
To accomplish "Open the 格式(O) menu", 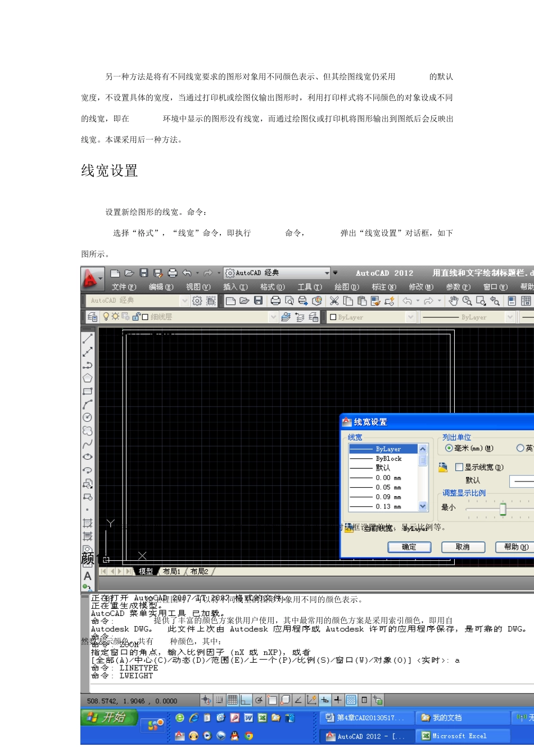I will pyautogui.click(x=272, y=287).
